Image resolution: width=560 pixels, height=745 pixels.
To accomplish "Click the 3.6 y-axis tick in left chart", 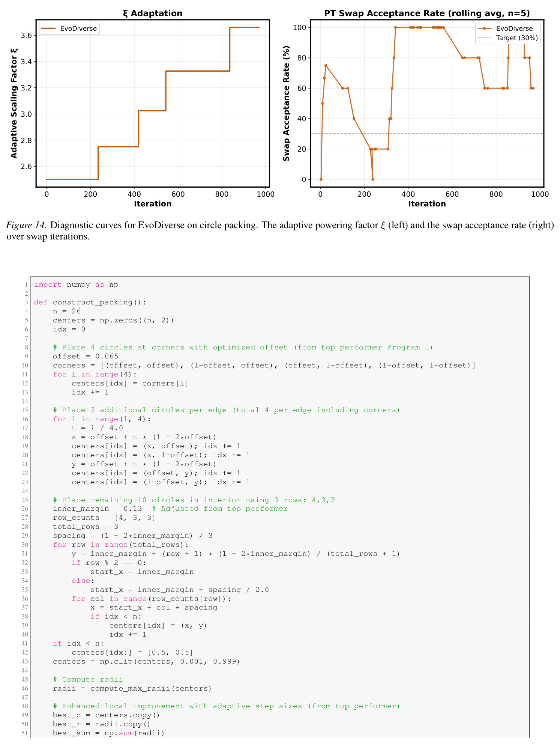I will click(27, 35).
